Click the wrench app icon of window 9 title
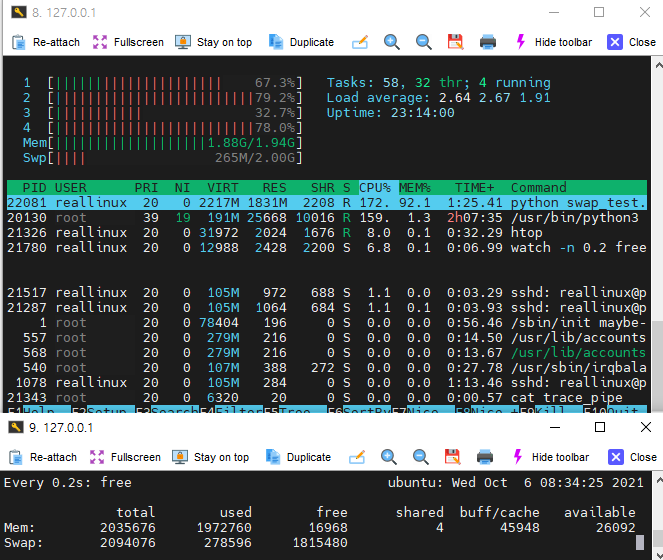This screenshot has width=663, height=560. pyautogui.click(x=16, y=427)
